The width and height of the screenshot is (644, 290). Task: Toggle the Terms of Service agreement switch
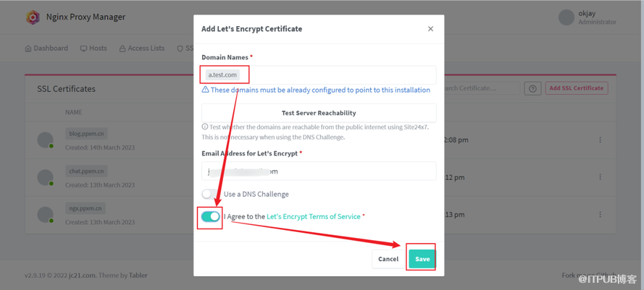(x=211, y=216)
